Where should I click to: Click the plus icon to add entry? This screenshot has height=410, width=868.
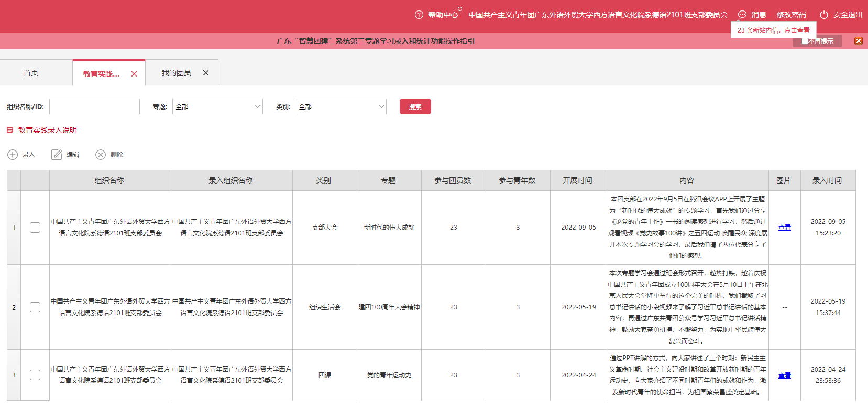point(13,155)
